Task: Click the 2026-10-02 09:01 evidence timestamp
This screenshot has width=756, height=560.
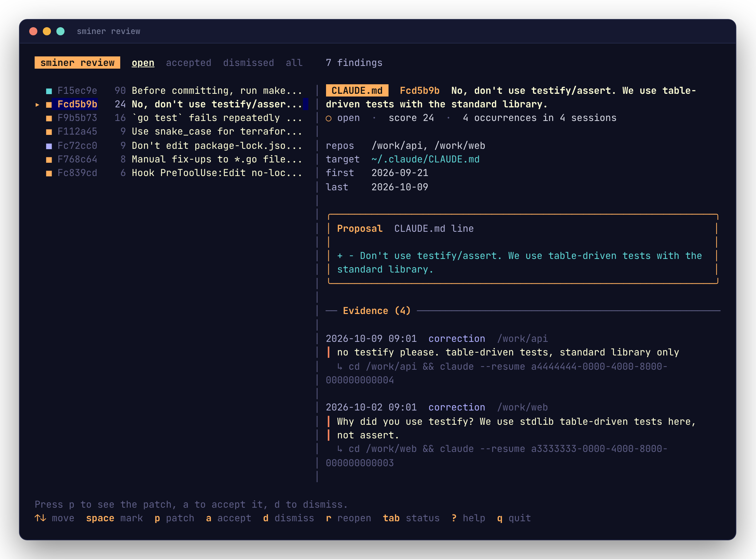Action: click(371, 407)
